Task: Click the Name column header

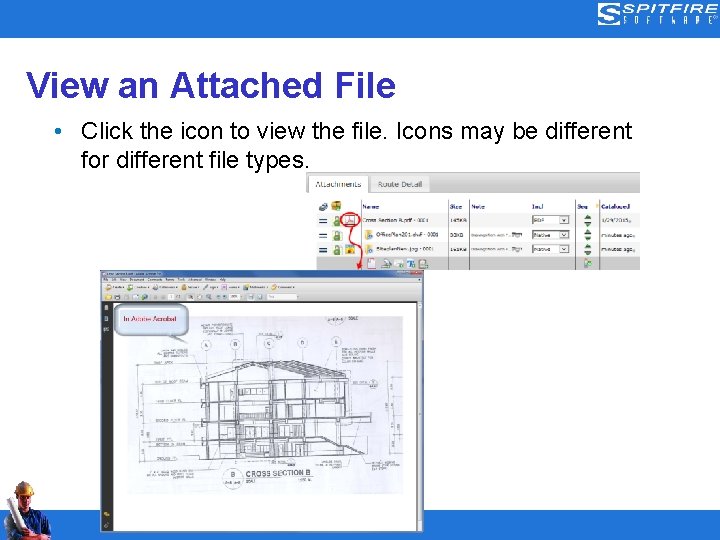Action: [371, 207]
